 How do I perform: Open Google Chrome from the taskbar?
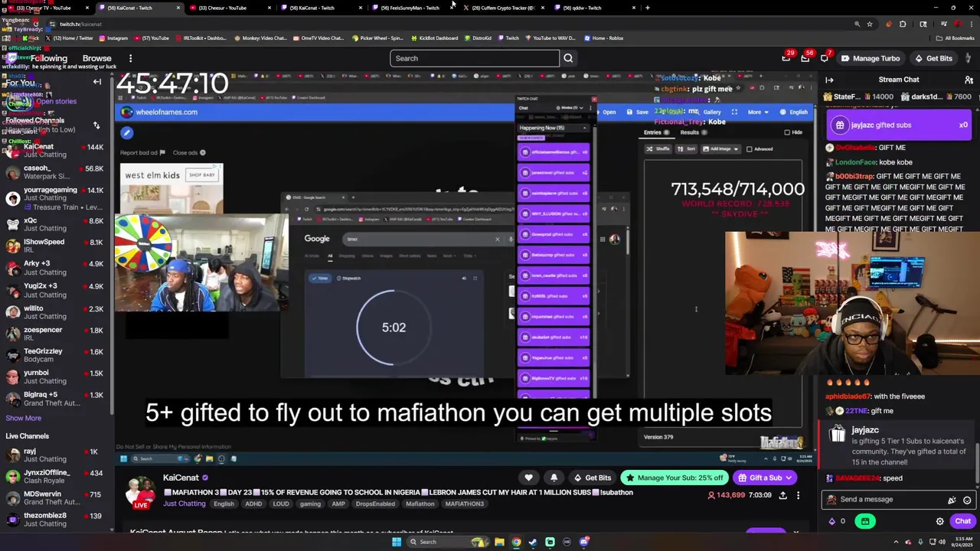pyautogui.click(x=516, y=542)
